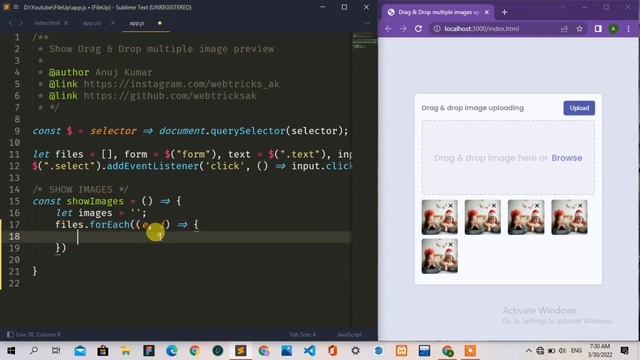This screenshot has height=360, width=640.
Task: Open Settings gear from taskbar
Action: [356, 351]
